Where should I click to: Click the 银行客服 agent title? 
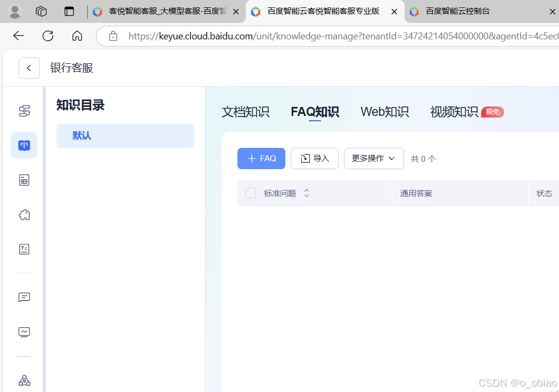point(72,68)
